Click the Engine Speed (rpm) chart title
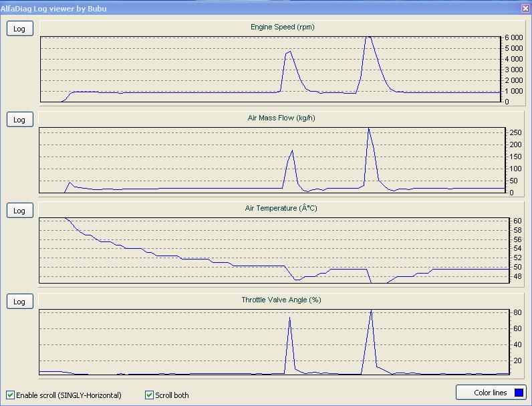 282,27
